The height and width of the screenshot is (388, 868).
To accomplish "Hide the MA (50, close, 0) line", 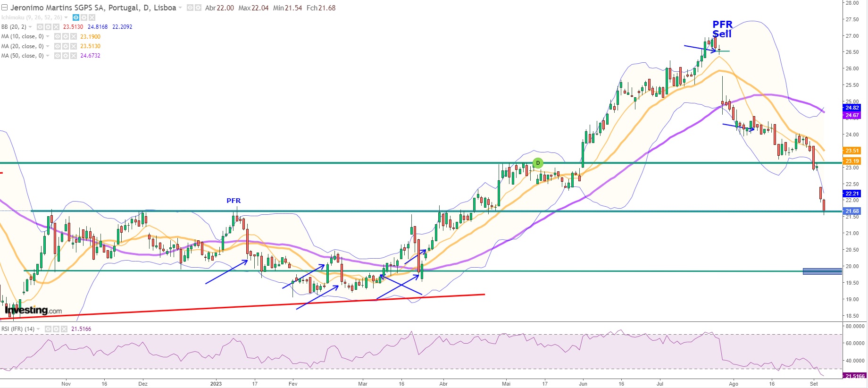I will point(57,56).
